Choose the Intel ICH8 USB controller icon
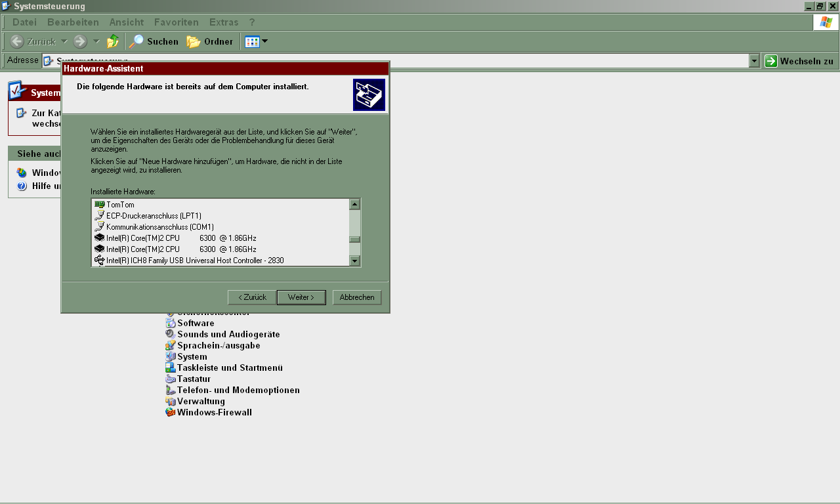Image resolution: width=840 pixels, height=504 pixels. click(x=100, y=260)
